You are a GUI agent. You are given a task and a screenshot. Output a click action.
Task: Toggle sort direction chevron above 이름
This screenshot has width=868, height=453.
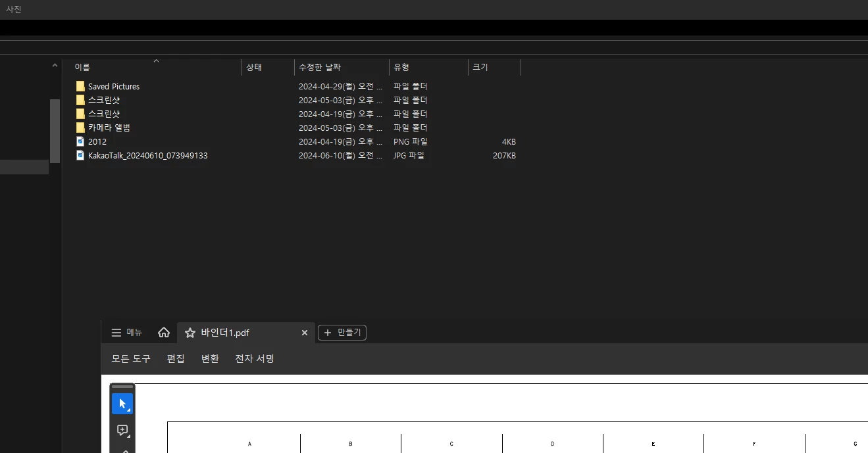[x=156, y=61]
